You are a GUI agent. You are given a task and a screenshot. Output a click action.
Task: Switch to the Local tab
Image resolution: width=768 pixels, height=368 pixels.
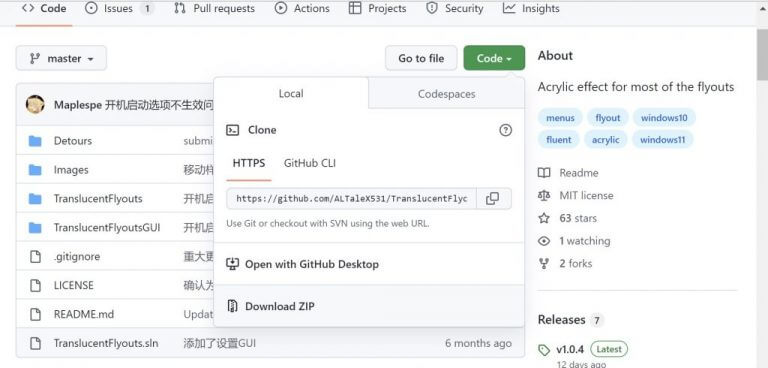(291, 94)
